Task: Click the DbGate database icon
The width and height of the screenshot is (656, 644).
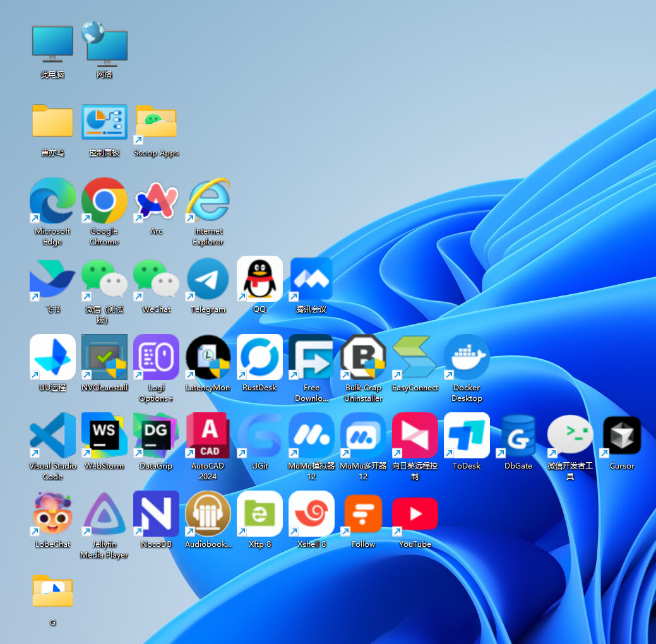Action: click(518, 436)
